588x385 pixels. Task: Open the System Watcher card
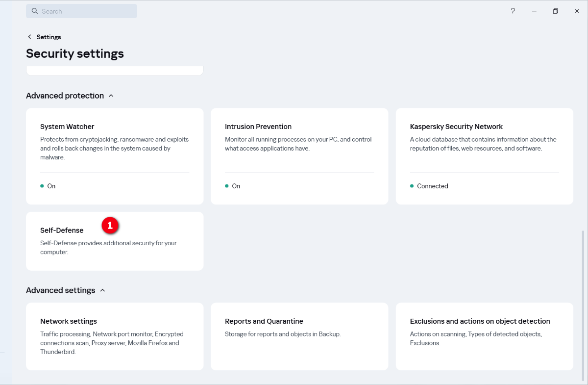pos(115,147)
